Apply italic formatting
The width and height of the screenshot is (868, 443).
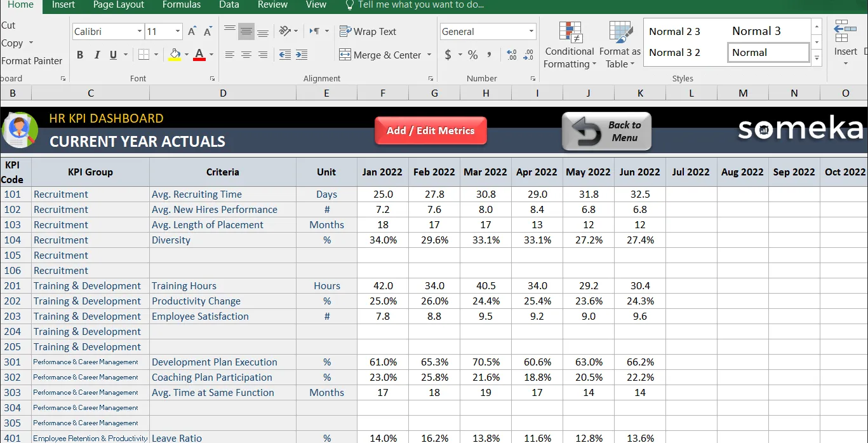tap(97, 55)
